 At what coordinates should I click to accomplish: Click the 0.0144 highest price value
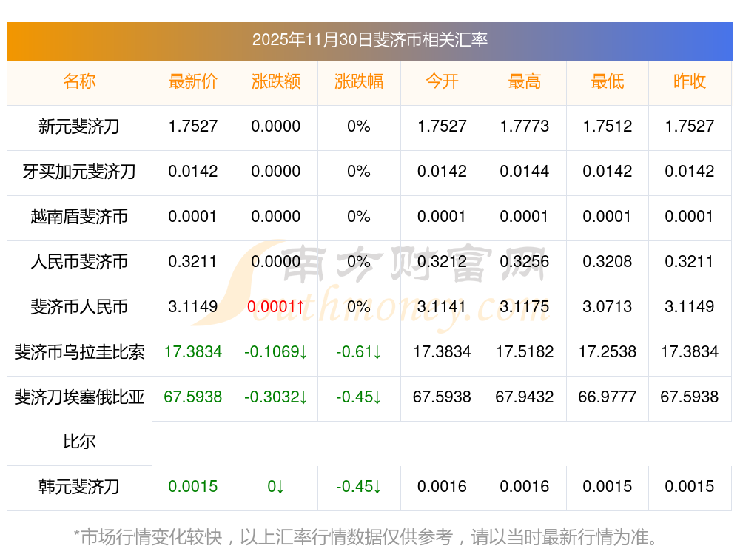(525, 172)
